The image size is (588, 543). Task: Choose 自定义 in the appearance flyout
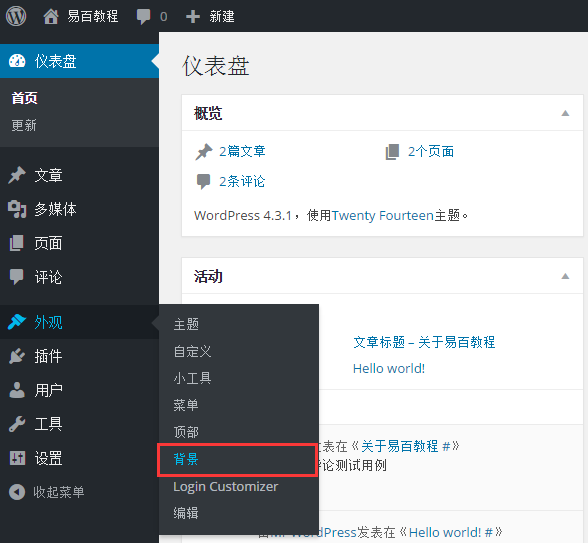pyautogui.click(x=193, y=351)
